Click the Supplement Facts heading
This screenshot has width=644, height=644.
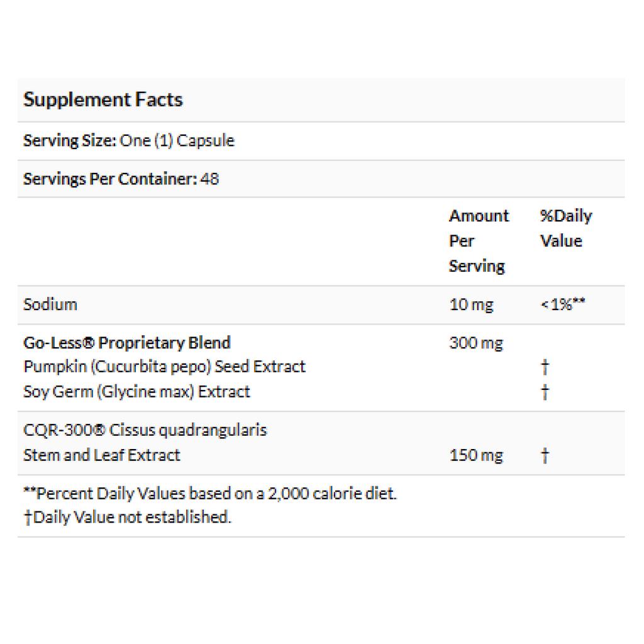point(103,99)
